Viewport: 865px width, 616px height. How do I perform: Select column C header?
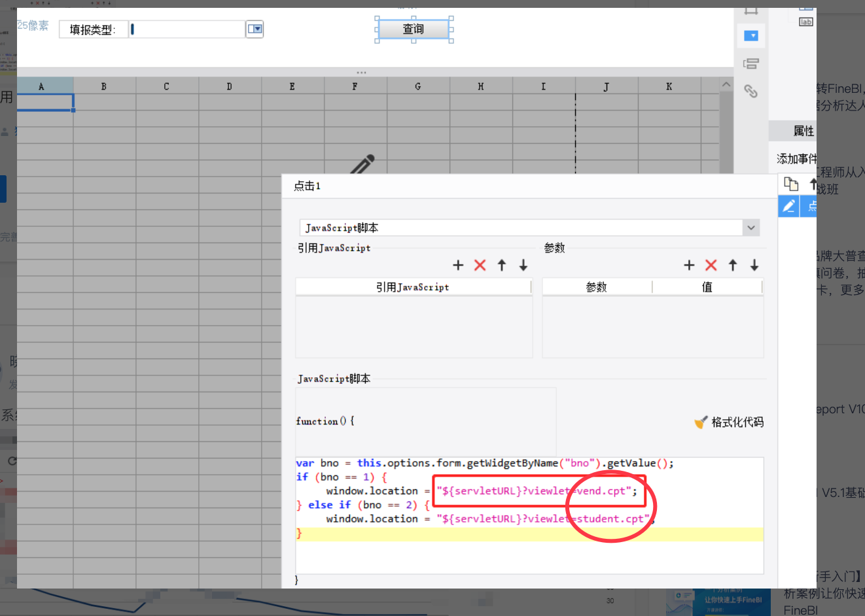[x=167, y=86]
